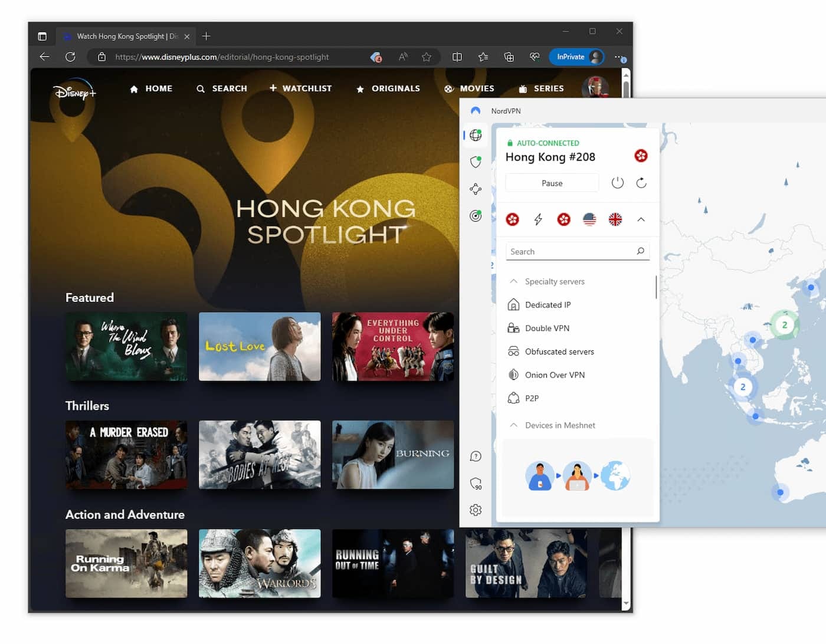Click the Pause button in NordVPN
The image size is (826, 644).
(x=552, y=183)
